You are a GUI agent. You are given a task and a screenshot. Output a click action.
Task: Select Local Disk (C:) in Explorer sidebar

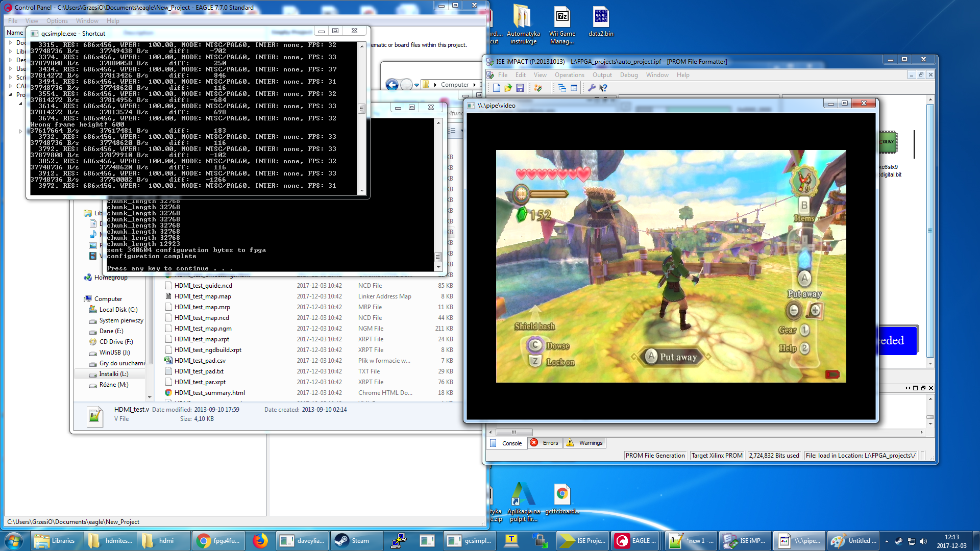(113, 310)
